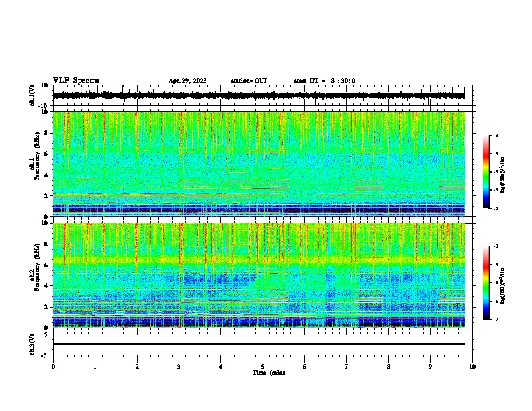Click the "start UT = 8:30:0" text
This screenshot has width=532, height=411.
tap(324, 81)
